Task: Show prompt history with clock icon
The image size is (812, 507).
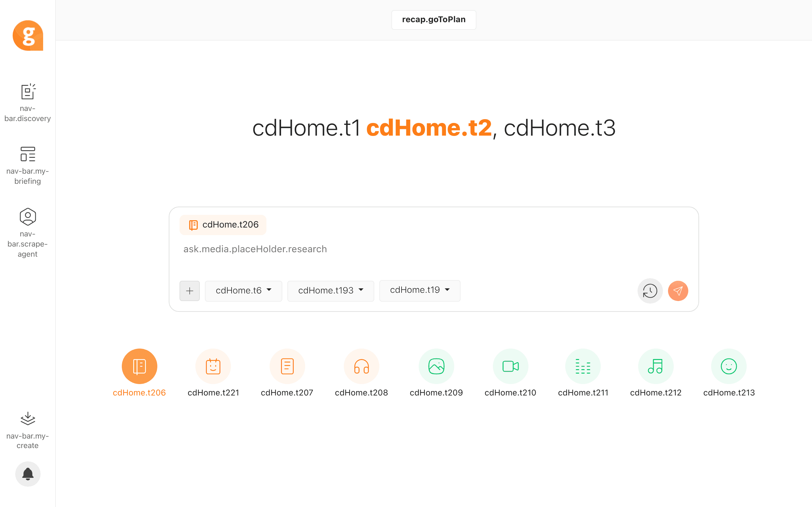Action: click(x=650, y=291)
